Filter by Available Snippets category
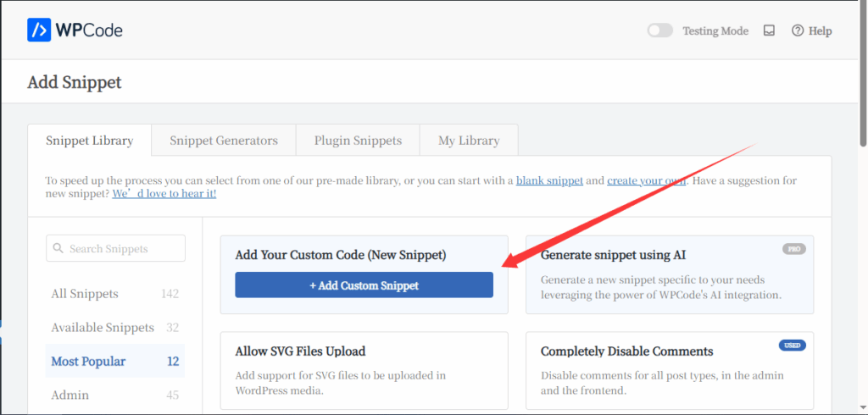 [103, 328]
